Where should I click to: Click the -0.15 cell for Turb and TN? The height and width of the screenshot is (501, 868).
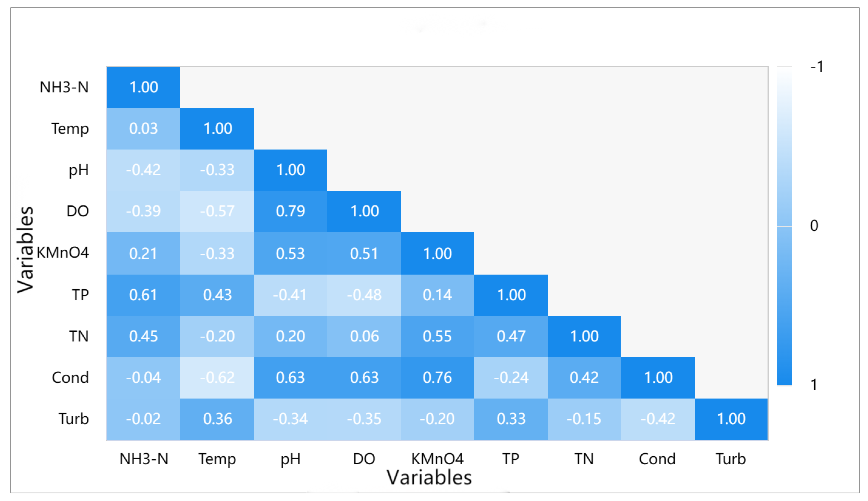click(584, 419)
